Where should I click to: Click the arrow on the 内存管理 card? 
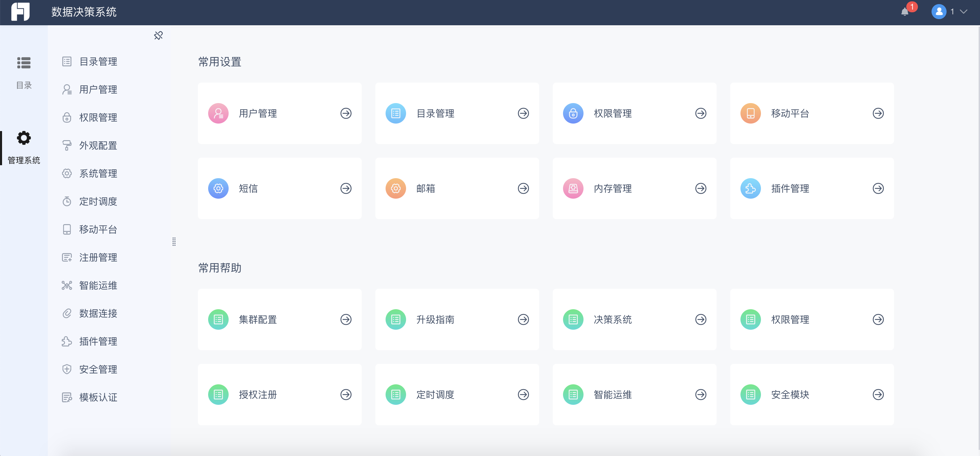pyautogui.click(x=701, y=188)
